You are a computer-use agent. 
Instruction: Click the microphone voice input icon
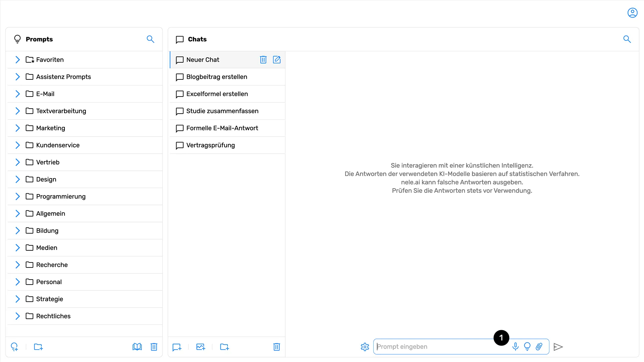[516, 347]
